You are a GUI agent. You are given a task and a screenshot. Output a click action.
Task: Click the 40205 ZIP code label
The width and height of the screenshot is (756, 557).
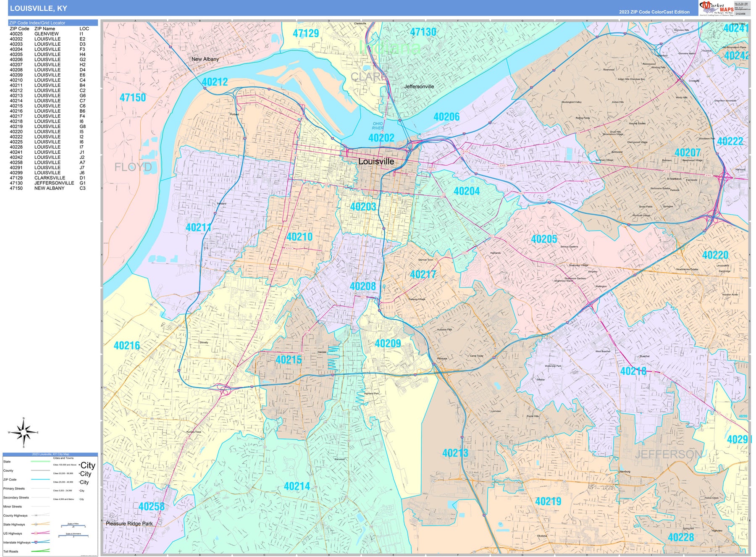pos(544,239)
